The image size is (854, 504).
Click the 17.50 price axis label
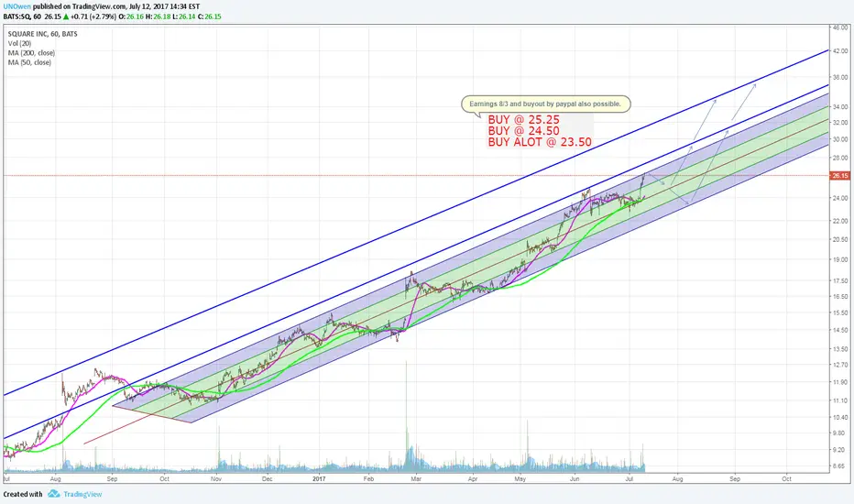[840, 280]
